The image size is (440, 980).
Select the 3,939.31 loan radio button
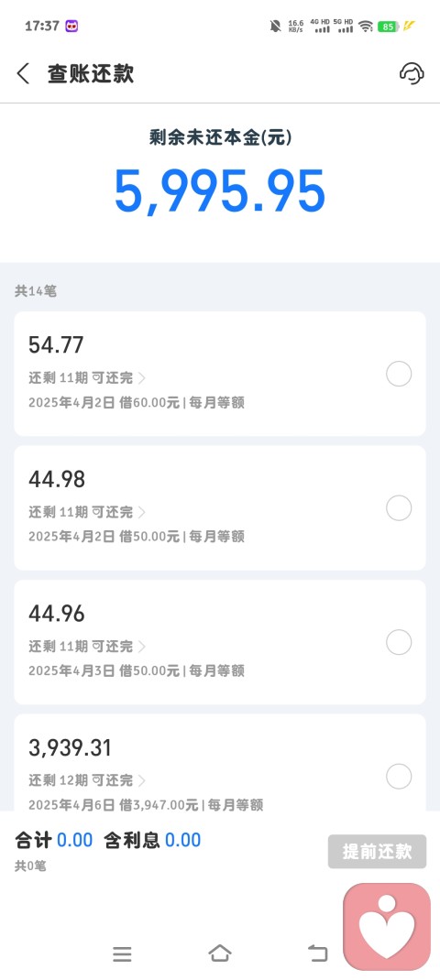click(399, 777)
